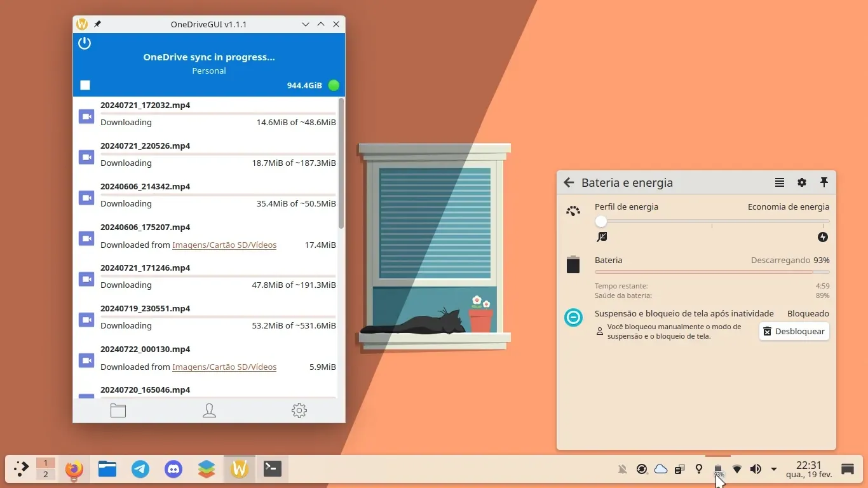Open Telegram from the taskbar
This screenshot has width=868, height=488.
pos(140,470)
